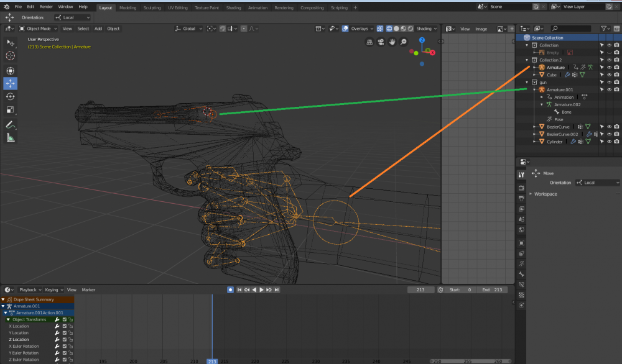Open the Render menu

(46, 6)
